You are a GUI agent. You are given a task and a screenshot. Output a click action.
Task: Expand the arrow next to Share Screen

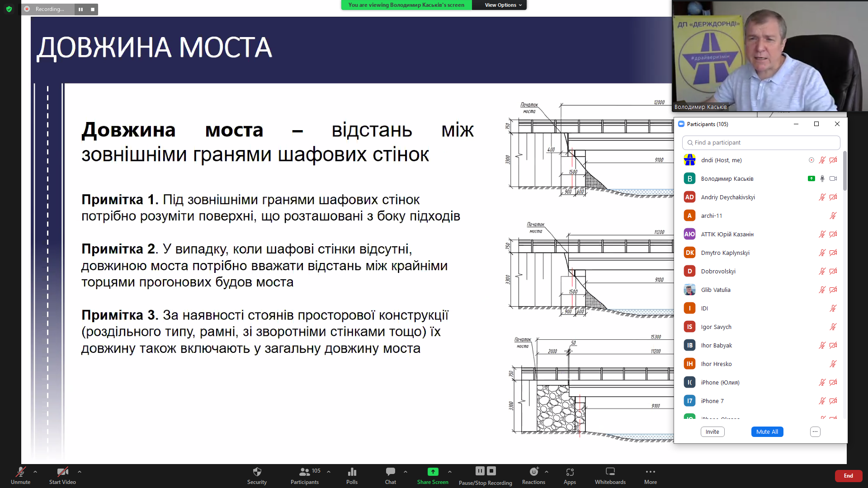450,472
